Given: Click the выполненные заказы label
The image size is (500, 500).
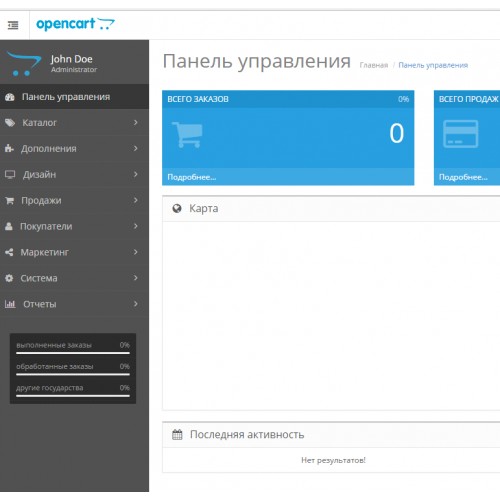Looking at the screenshot, I should click(x=54, y=345).
